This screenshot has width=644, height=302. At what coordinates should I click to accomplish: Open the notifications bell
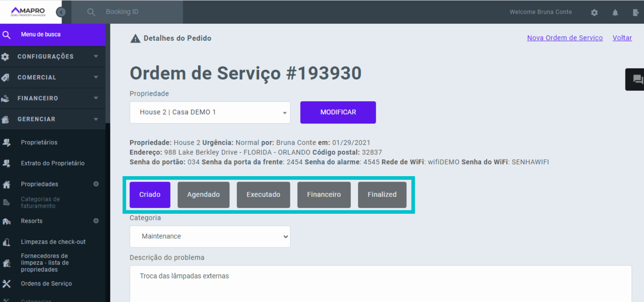click(x=615, y=12)
